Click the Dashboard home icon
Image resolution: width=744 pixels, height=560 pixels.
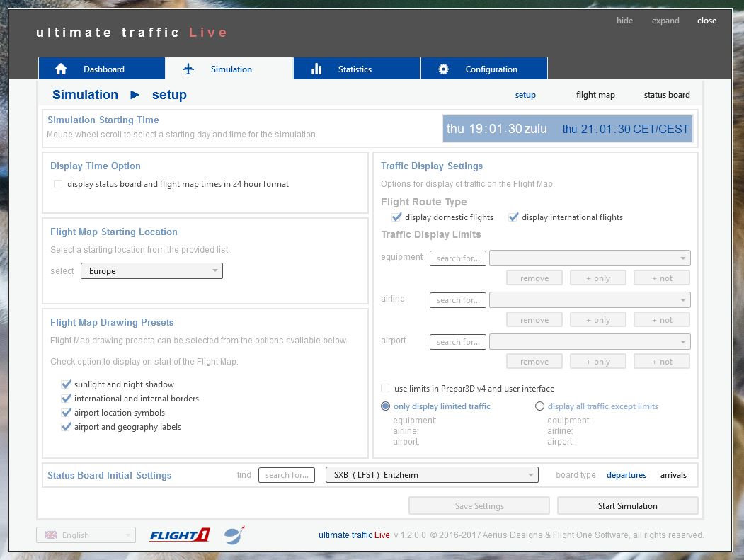(x=61, y=69)
